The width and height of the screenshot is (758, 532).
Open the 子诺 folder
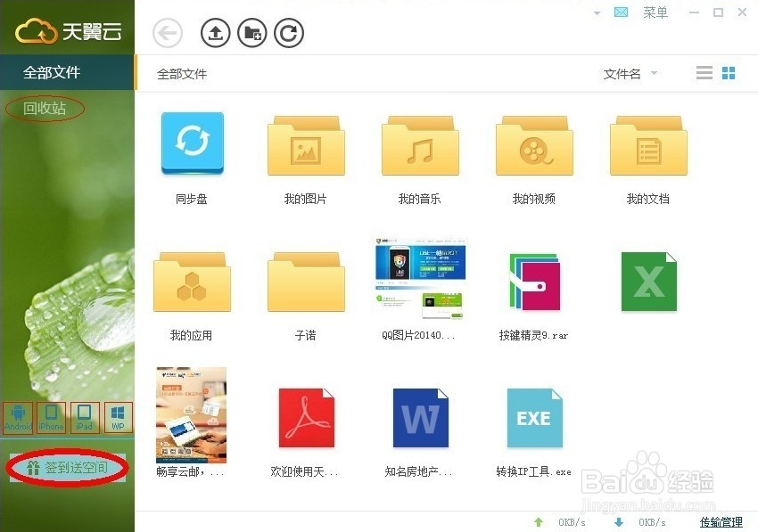(306, 282)
